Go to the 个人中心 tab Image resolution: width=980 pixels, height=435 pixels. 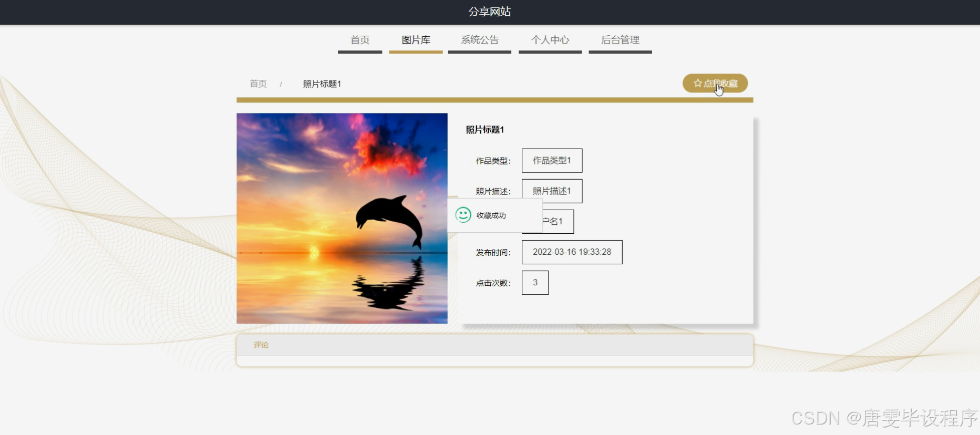(x=550, y=40)
